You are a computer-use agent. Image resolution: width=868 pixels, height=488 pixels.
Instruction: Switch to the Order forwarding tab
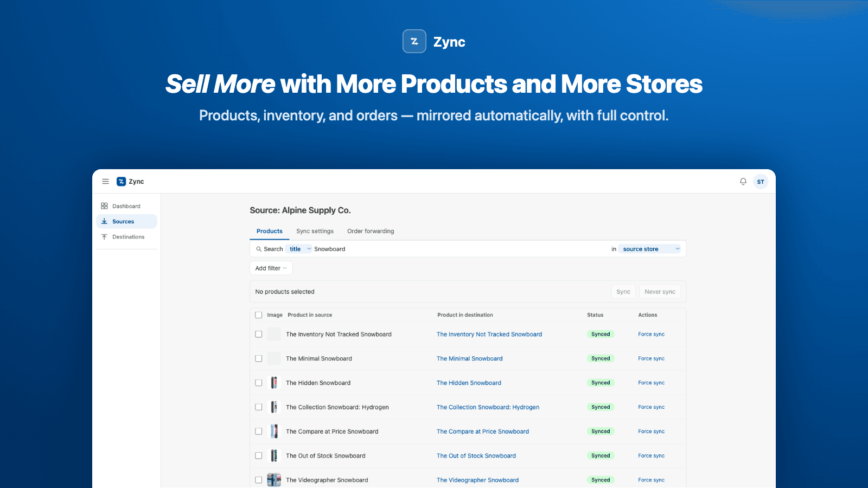(371, 231)
